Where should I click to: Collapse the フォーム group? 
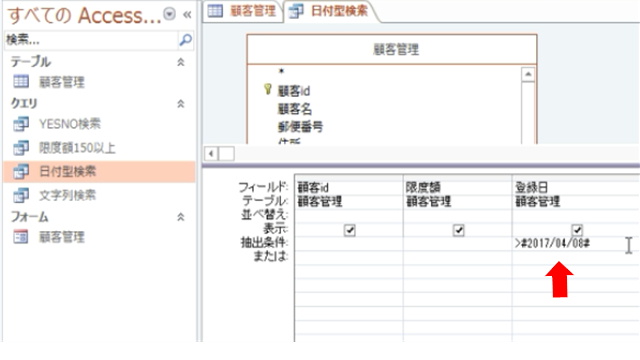[x=180, y=217]
